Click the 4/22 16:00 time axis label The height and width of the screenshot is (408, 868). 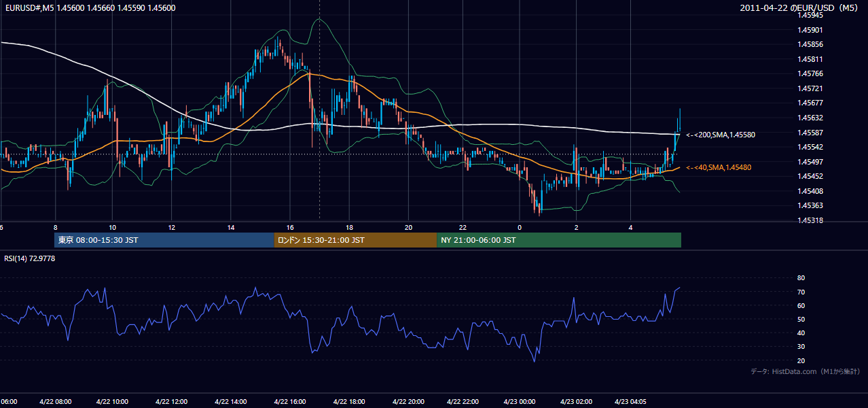point(290,401)
